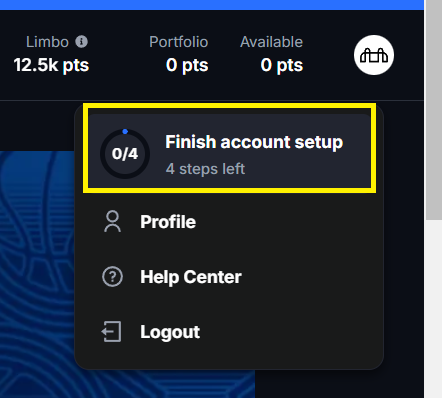Select Profile from the dropdown menu
Viewport: 442px width, 398px height.
pyautogui.click(x=229, y=222)
